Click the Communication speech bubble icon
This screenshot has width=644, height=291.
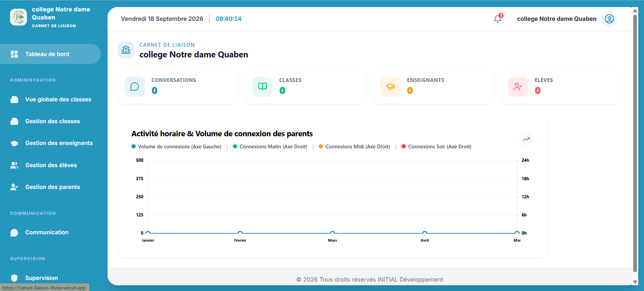pyautogui.click(x=14, y=233)
